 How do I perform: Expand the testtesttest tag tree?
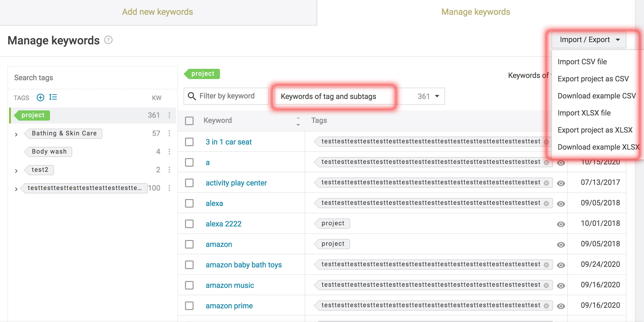(16, 189)
